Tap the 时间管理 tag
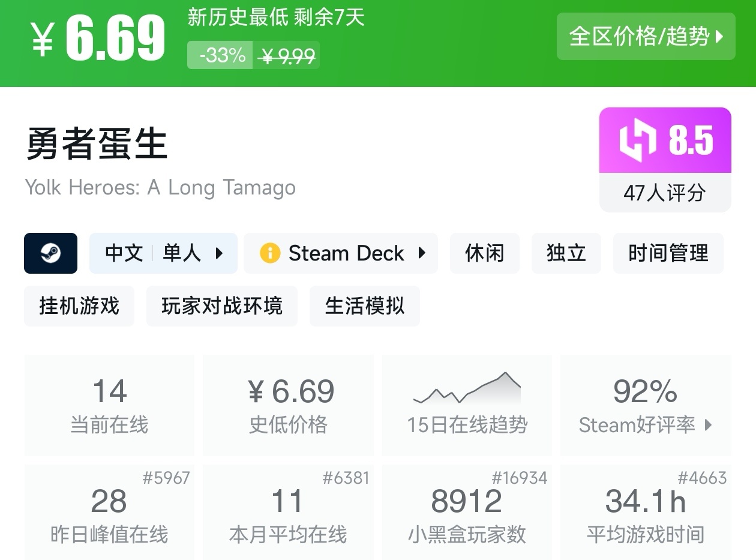The image size is (756, 560). point(668,253)
